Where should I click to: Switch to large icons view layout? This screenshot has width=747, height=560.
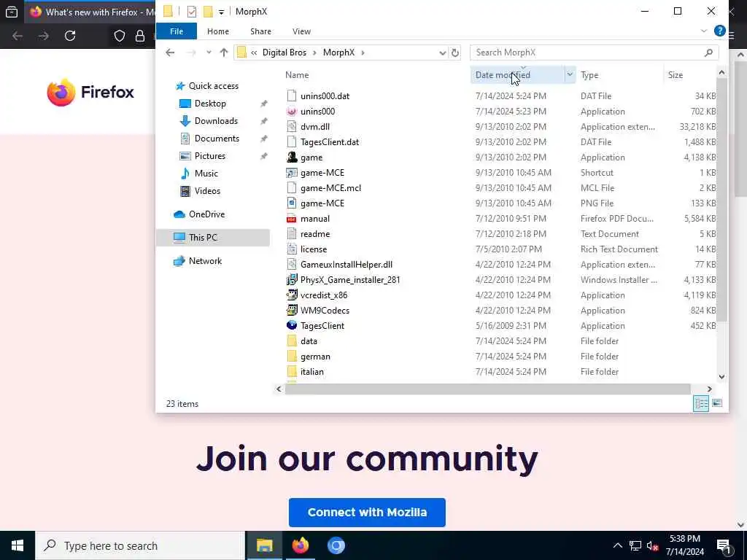click(x=717, y=403)
